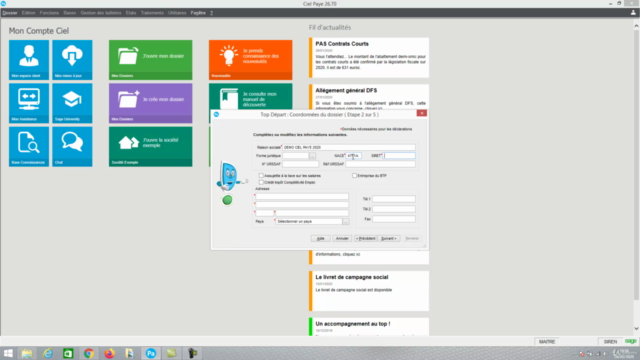Click the Réf URSSAF field
Viewport: 640px width, 360px height.
(380, 164)
